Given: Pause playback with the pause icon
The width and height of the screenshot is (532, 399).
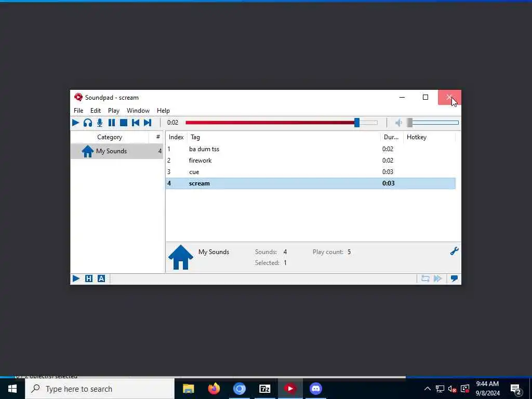Looking at the screenshot, I should click(x=111, y=123).
